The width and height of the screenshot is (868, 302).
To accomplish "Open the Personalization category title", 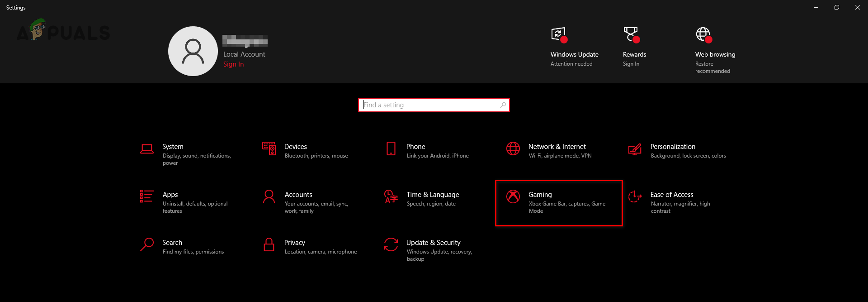I will 673,147.
